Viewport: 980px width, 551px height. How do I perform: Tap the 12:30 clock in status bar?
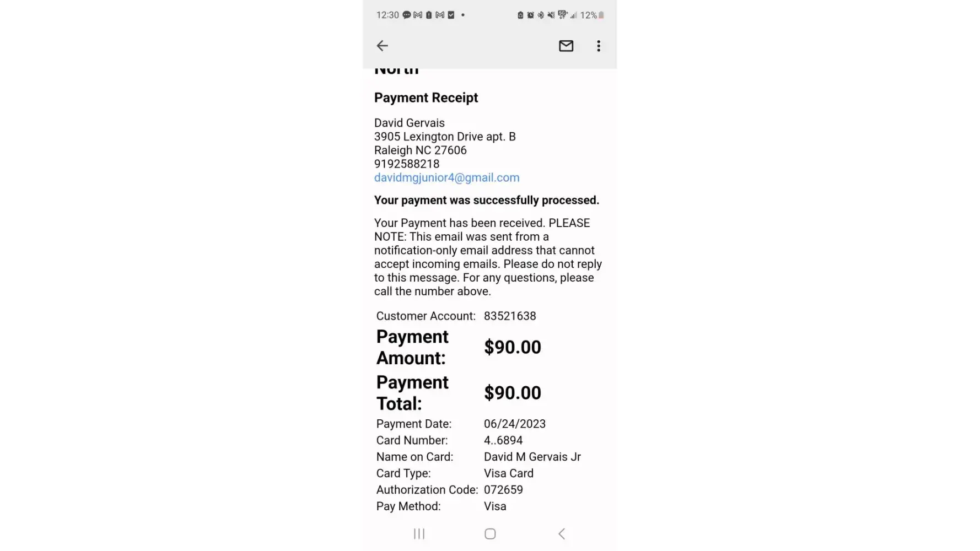[x=387, y=15]
